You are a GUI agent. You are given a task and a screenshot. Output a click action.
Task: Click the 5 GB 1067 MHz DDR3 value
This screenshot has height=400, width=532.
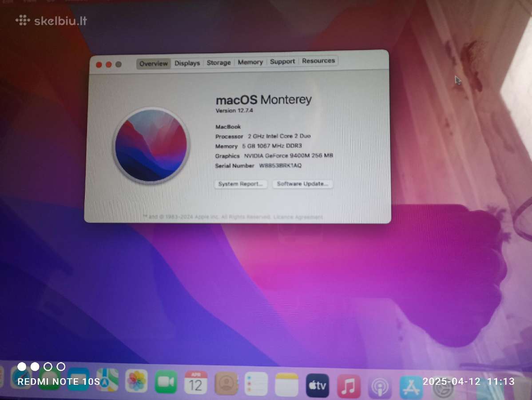tap(272, 146)
